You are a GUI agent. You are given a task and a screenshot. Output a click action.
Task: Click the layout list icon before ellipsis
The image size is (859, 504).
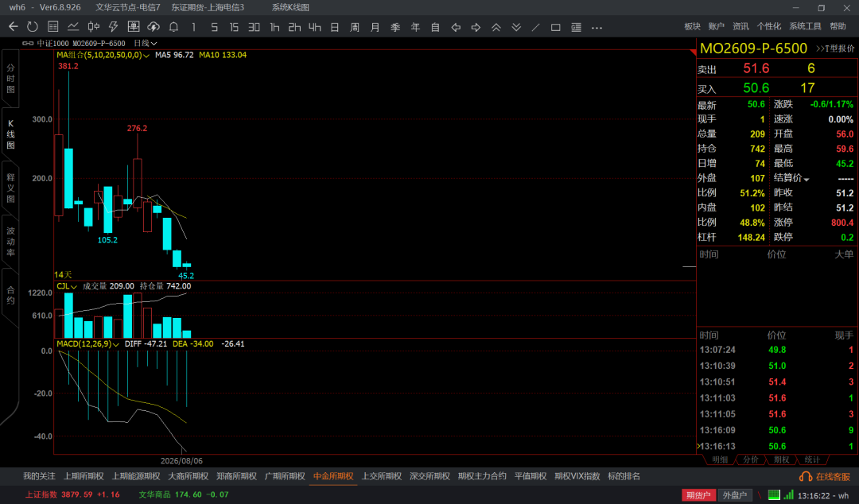[x=576, y=27]
